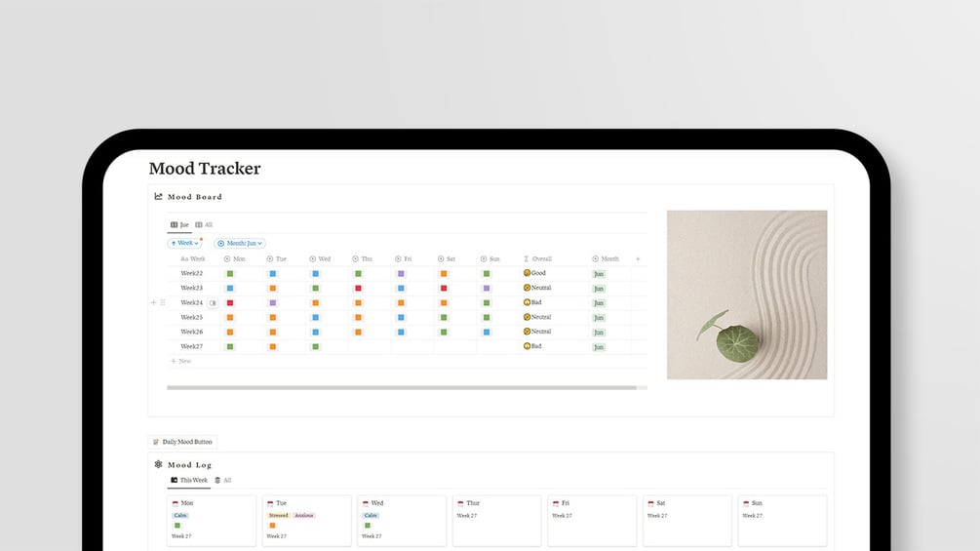Open Week24 in side peek
Screen dimensions: 980x551
click(x=214, y=303)
